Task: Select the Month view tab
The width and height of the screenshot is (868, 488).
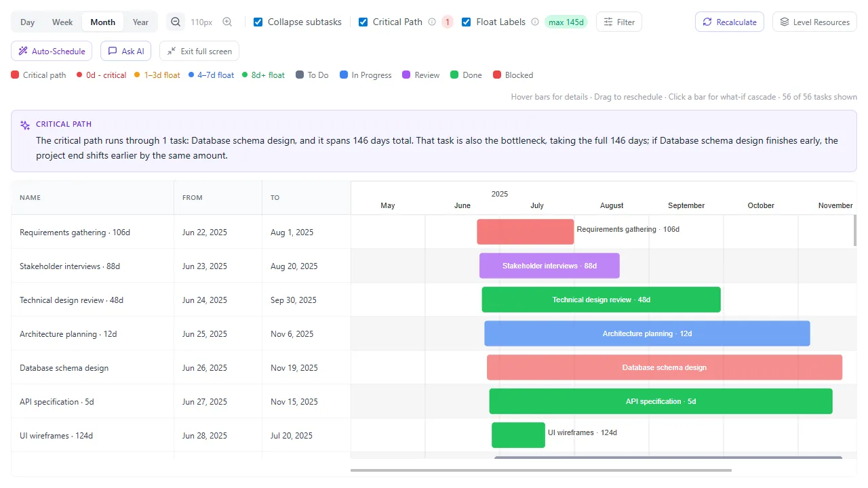Action: click(x=103, y=22)
